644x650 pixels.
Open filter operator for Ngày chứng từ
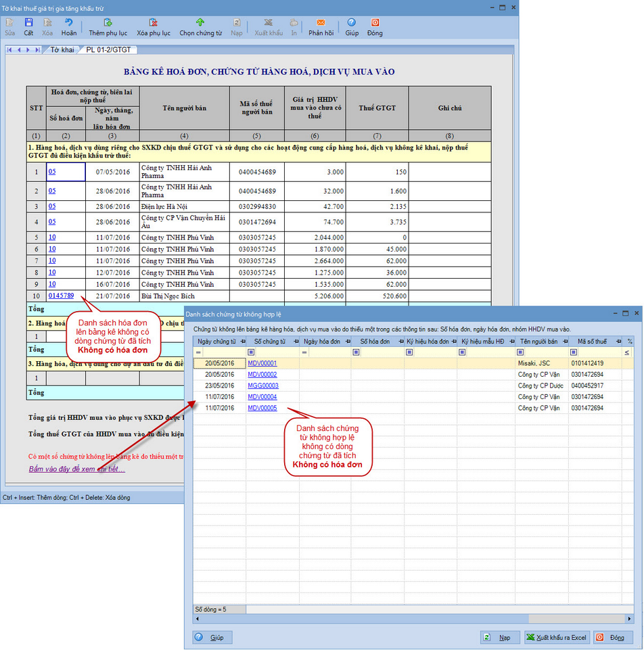click(199, 352)
